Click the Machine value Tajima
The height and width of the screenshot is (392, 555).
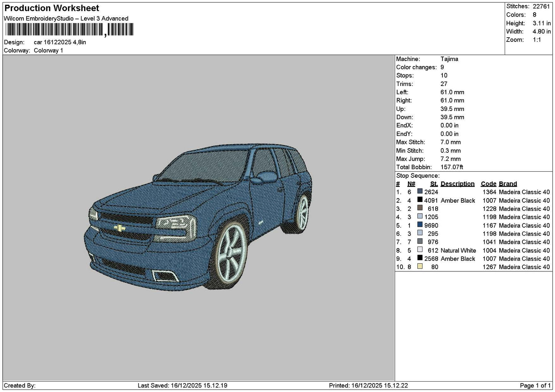coord(449,59)
